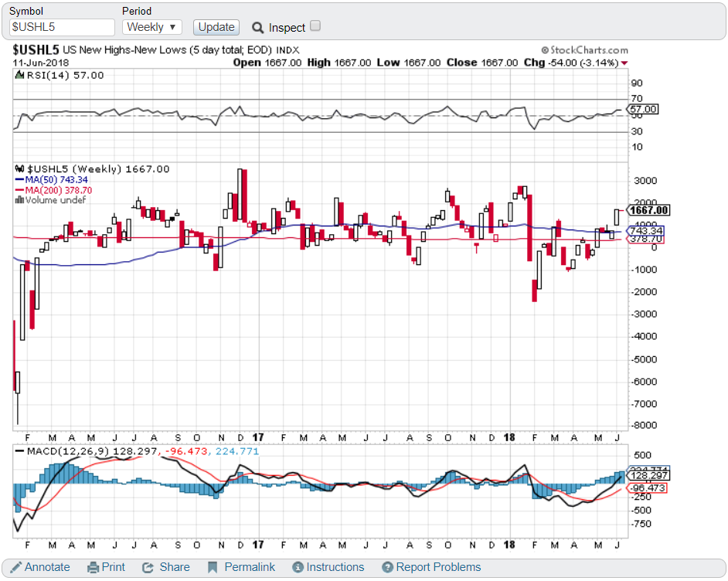Click the Volume undef bar icon
This screenshot has width=728, height=581.
19,200
